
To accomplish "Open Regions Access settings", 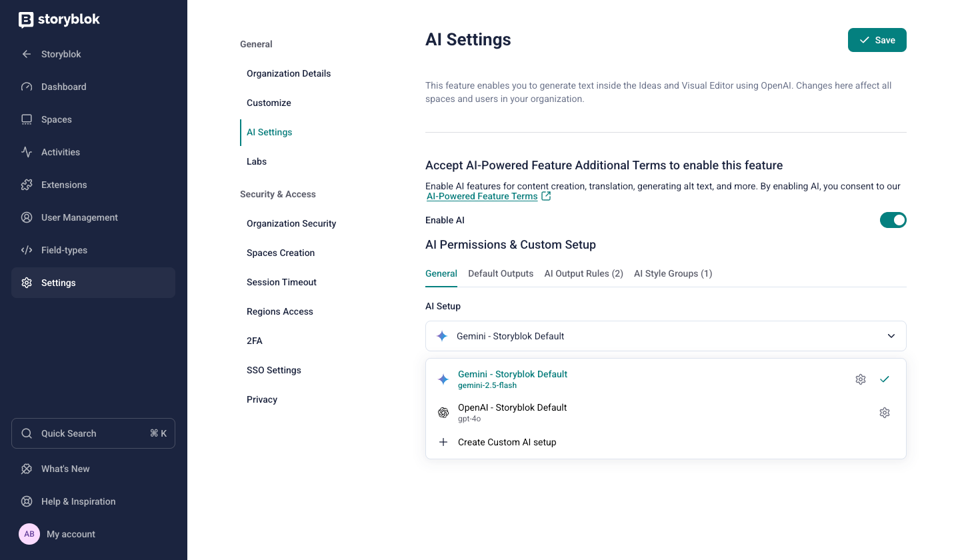I will coord(280,311).
